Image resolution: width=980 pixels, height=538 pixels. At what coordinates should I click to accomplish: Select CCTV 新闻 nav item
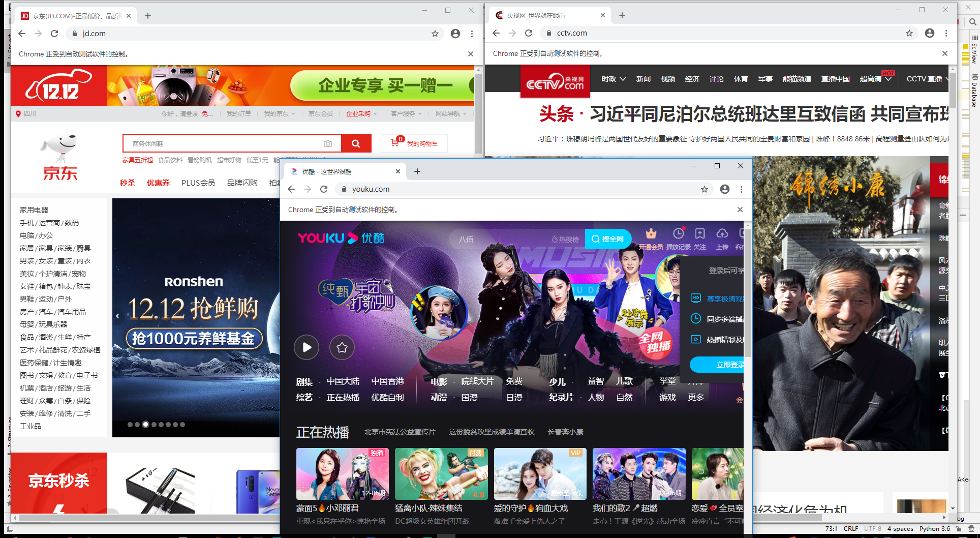[x=644, y=79]
